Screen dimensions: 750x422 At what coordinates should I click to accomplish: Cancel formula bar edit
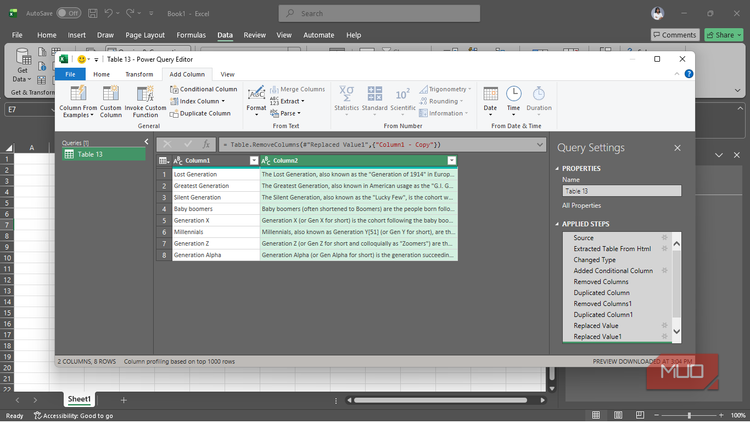[167, 144]
